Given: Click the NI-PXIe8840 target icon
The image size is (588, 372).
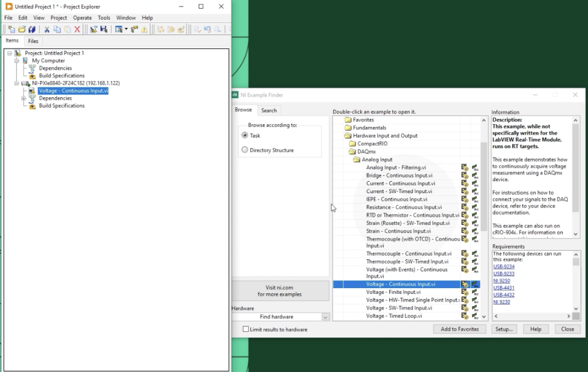Looking at the screenshot, I should [25, 83].
